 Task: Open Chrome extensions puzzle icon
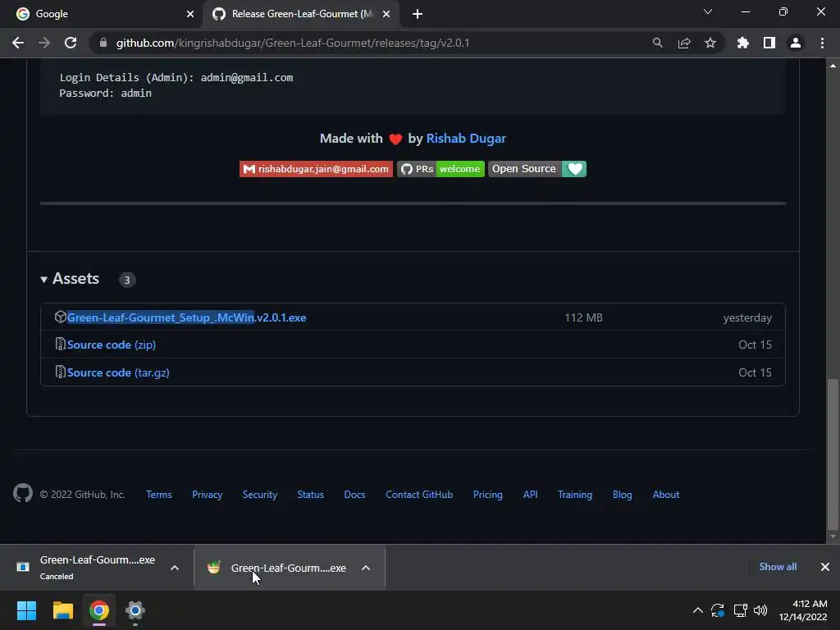(x=742, y=43)
